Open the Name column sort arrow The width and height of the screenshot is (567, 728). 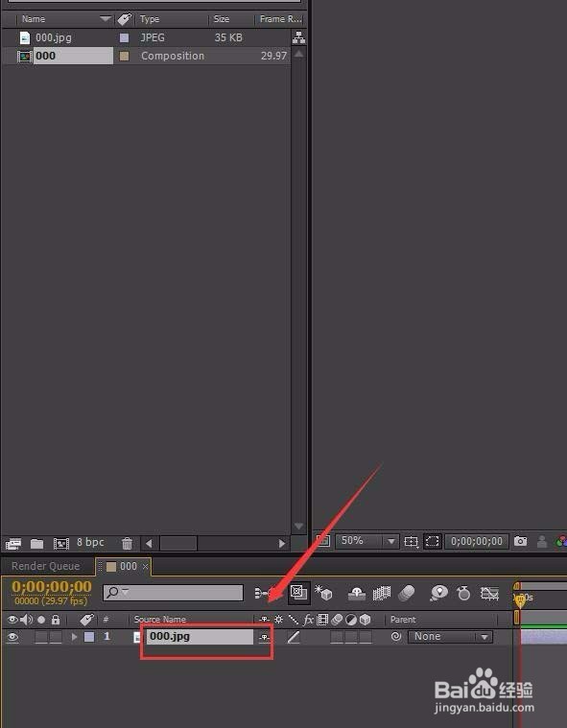tap(106, 19)
